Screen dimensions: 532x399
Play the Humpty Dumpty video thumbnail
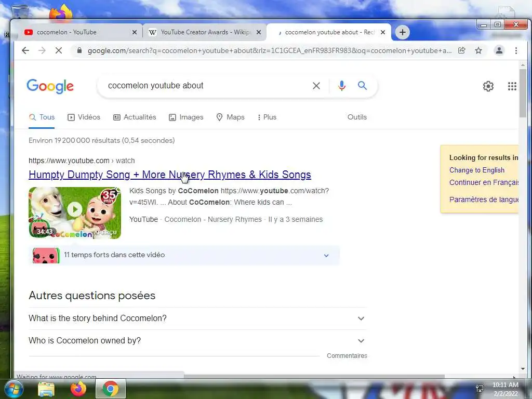(x=75, y=212)
